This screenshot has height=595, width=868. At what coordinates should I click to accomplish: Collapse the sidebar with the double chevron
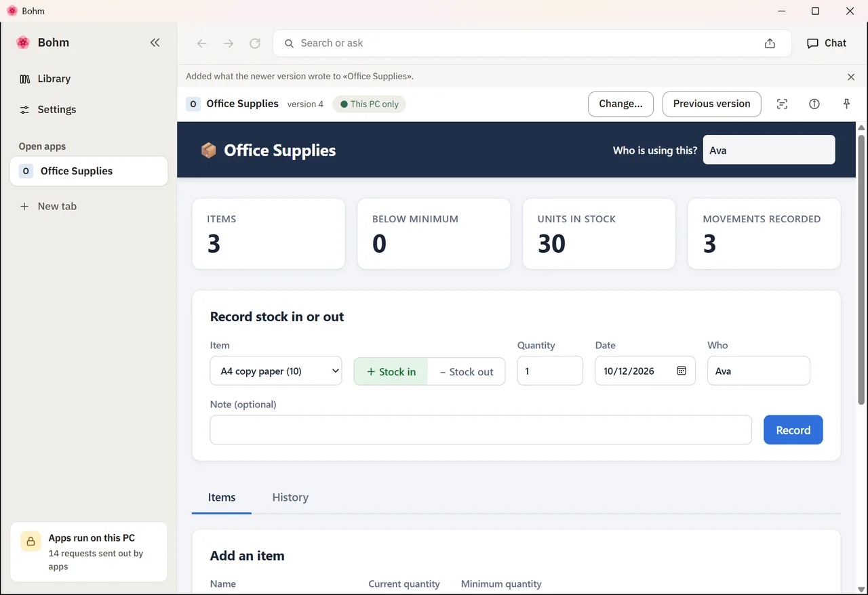tap(155, 43)
